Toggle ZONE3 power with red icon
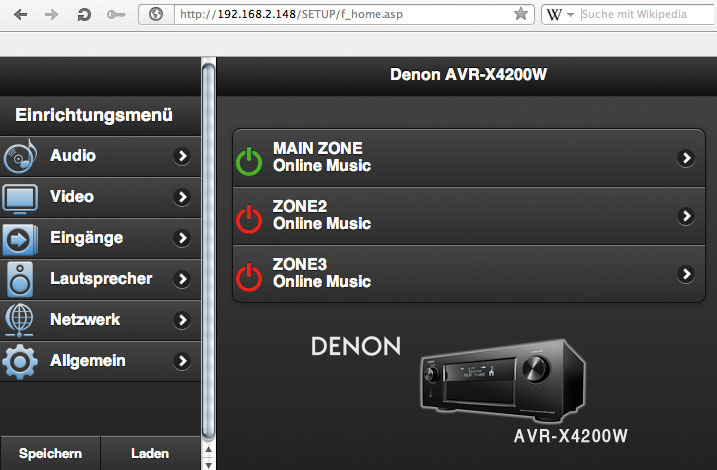This screenshot has width=717, height=470. click(249, 277)
